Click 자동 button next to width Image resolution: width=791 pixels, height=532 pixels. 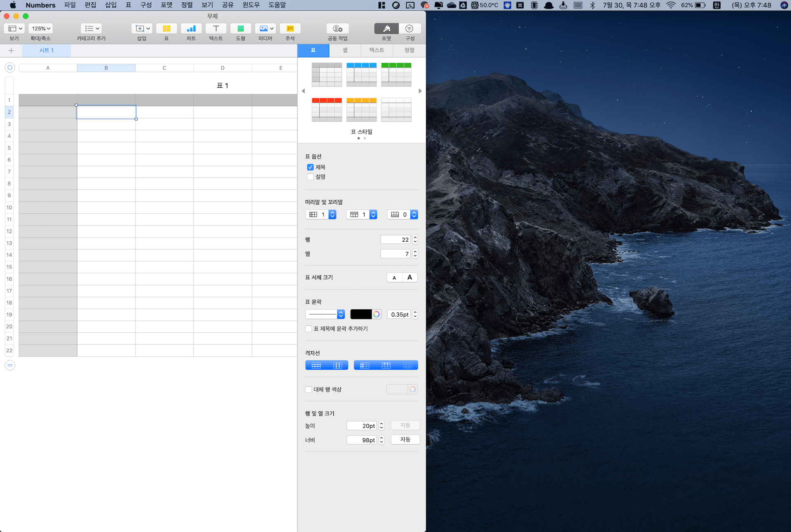[x=405, y=440]
